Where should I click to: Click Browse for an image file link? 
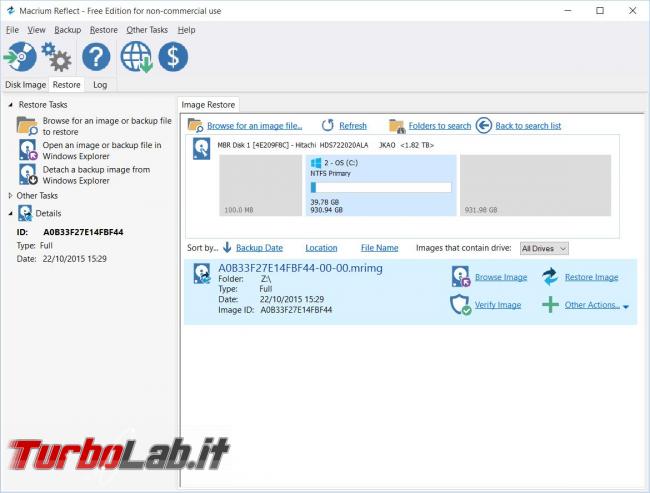point(255,126)
